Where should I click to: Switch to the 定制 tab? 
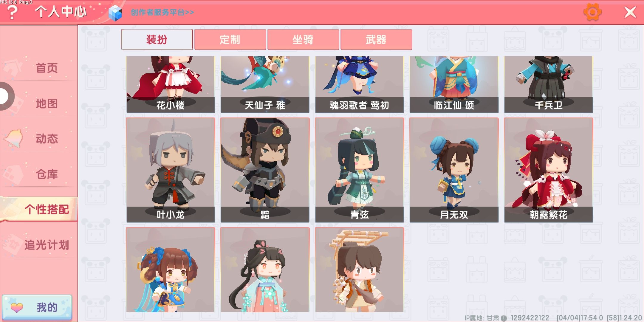pyautogui.click(x=230, y=39)
